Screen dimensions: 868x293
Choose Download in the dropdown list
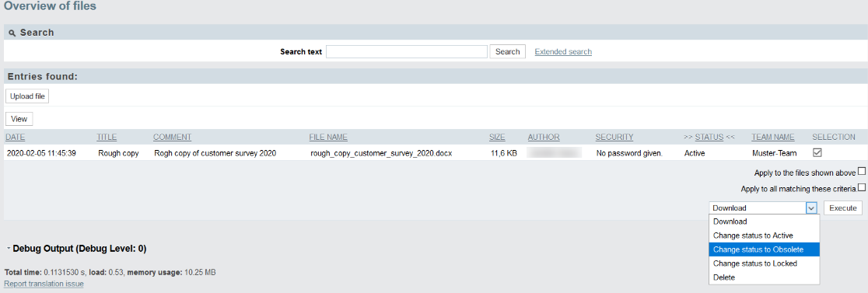point(764,221)
